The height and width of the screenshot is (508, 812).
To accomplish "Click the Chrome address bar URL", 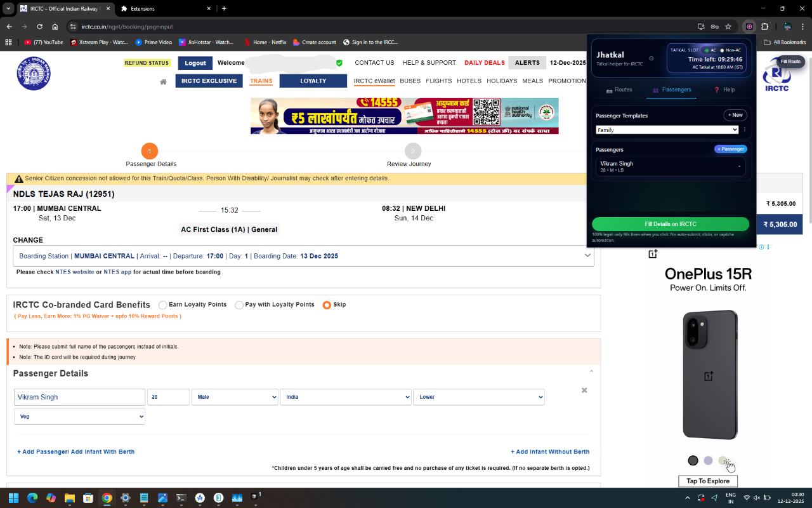I will pos(127,27).
